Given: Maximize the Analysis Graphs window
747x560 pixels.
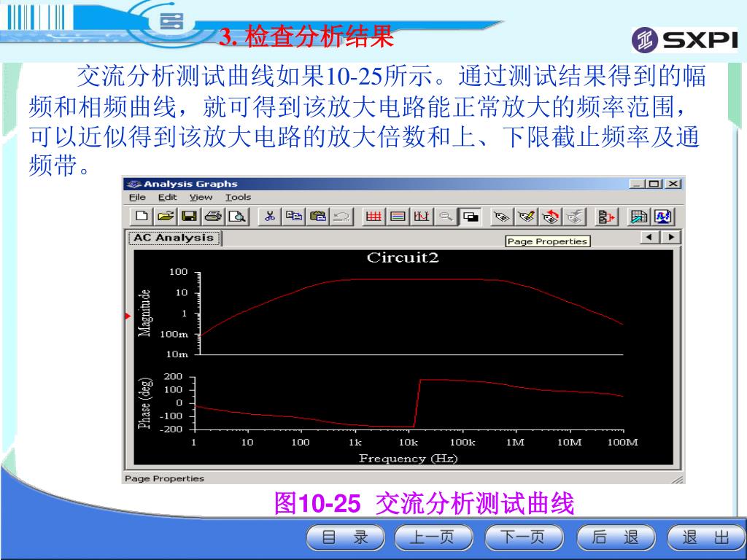Looking at the screenshot, I should click(x=654, y=184).
